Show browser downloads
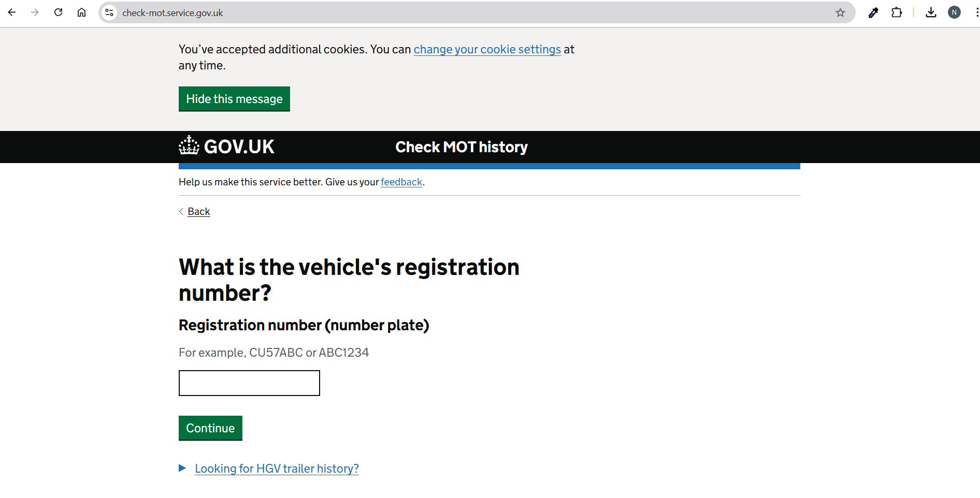The image size is (980, 498). tap(931, 13)
